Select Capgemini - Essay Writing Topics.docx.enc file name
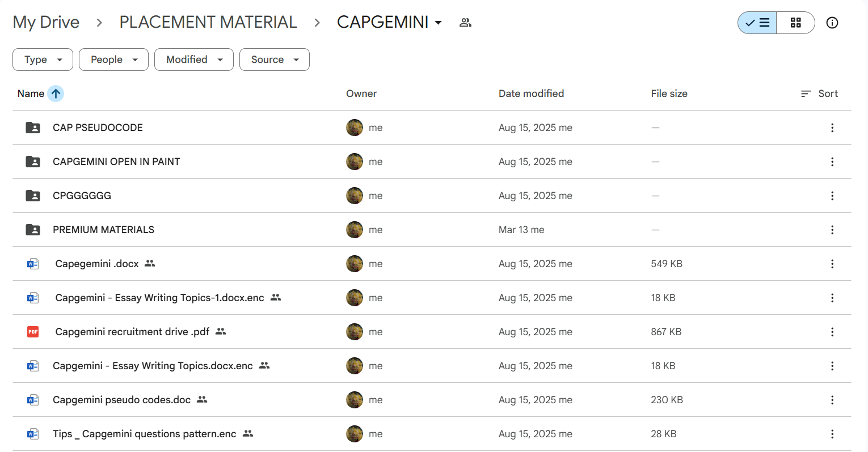This screenshot has height=452, width=868. [153, 366]
